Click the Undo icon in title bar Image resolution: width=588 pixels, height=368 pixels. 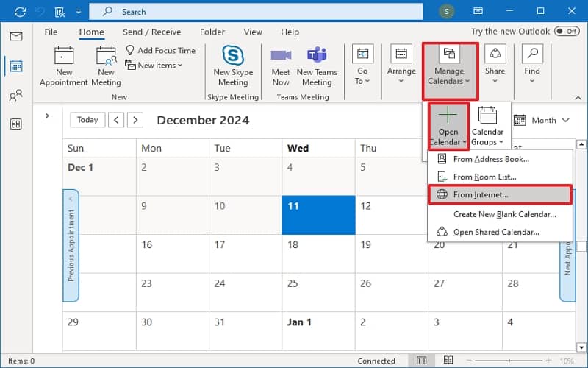click(x=40, y=12)
